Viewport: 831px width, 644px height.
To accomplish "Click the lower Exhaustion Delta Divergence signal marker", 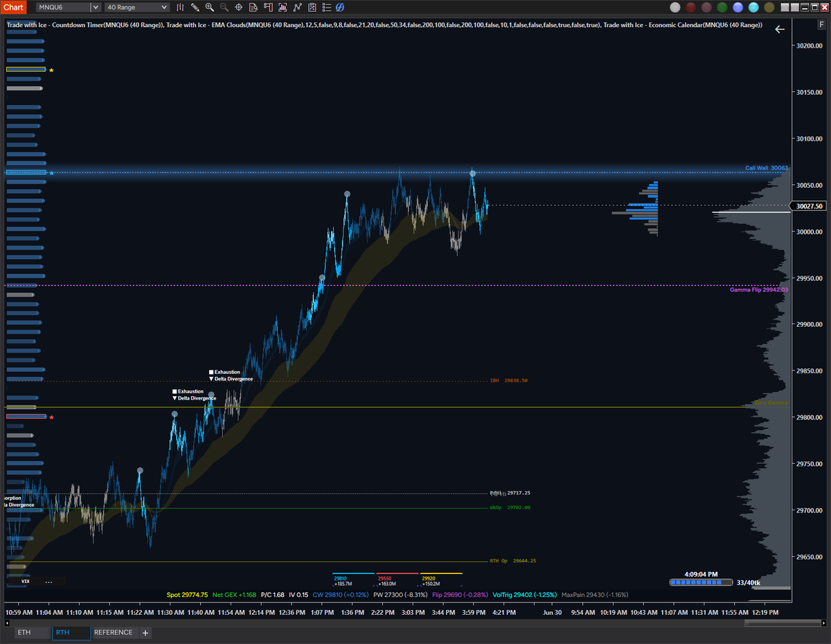I will pyautogui.click(x=194, y=395).
